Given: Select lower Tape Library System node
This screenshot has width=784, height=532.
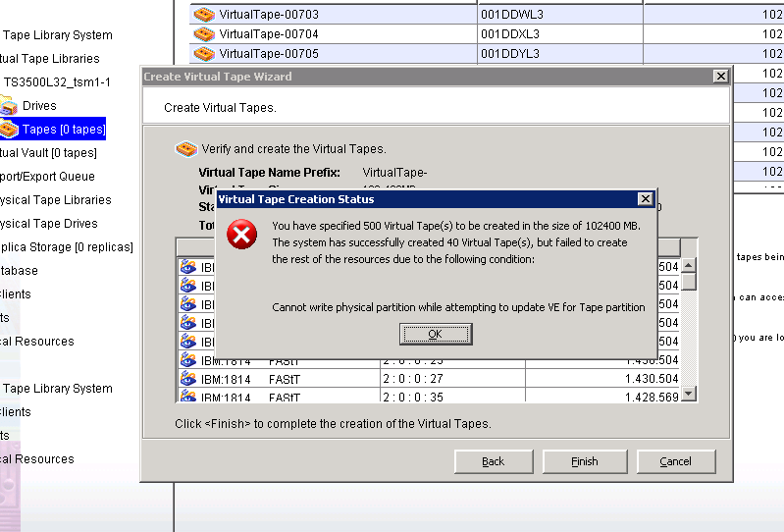Looking at the screenshot, I should (x=58, y=389).
